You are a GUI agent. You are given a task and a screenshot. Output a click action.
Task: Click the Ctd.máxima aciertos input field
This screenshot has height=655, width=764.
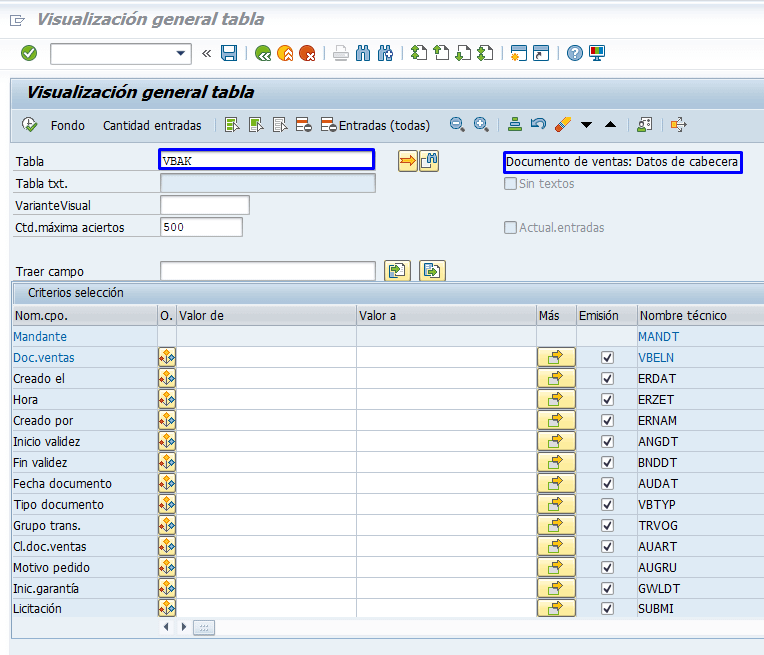201,227
